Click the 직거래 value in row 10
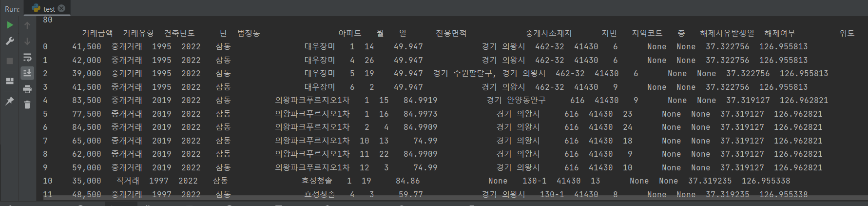 click(x=128, y=181)
